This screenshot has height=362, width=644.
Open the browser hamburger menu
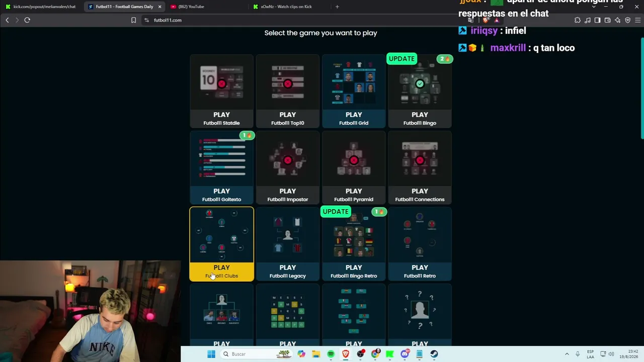pyautogui.click(x=637, y=20)
